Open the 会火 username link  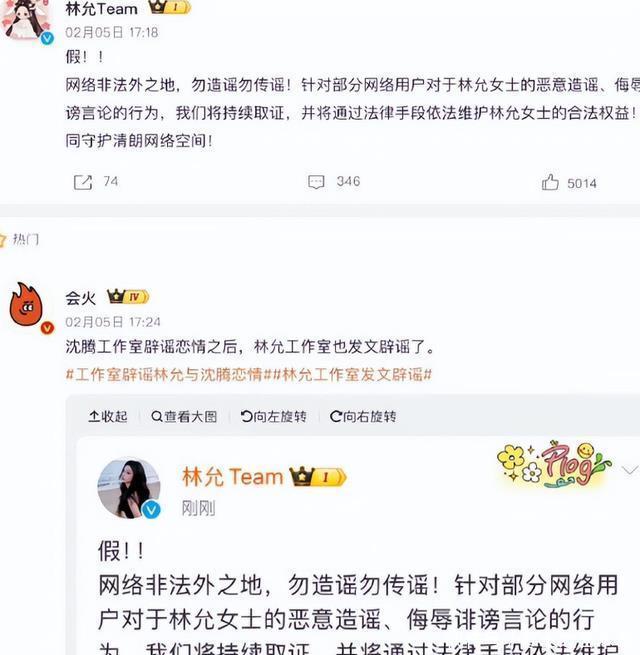(81, 298)
